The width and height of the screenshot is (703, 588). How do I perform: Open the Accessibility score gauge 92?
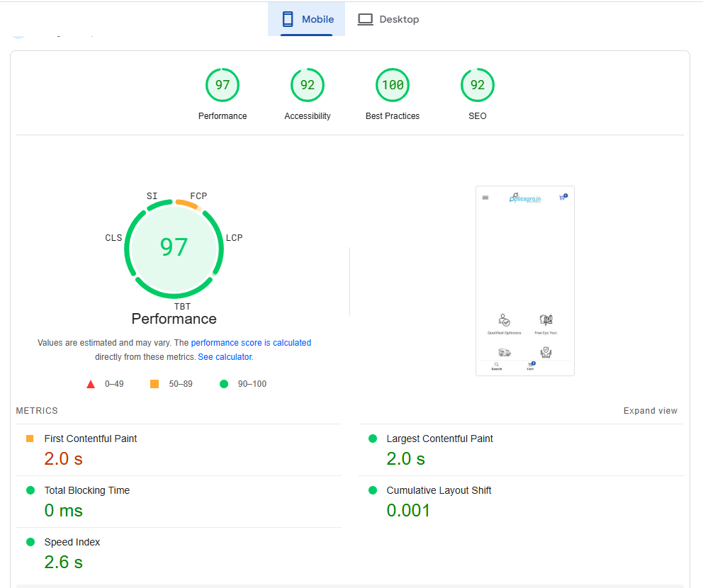[x=308, y=85]
